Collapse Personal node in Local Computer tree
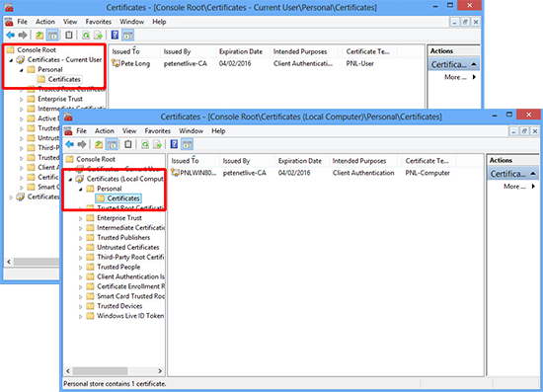 pyautogui.click(x=80, y=189)
